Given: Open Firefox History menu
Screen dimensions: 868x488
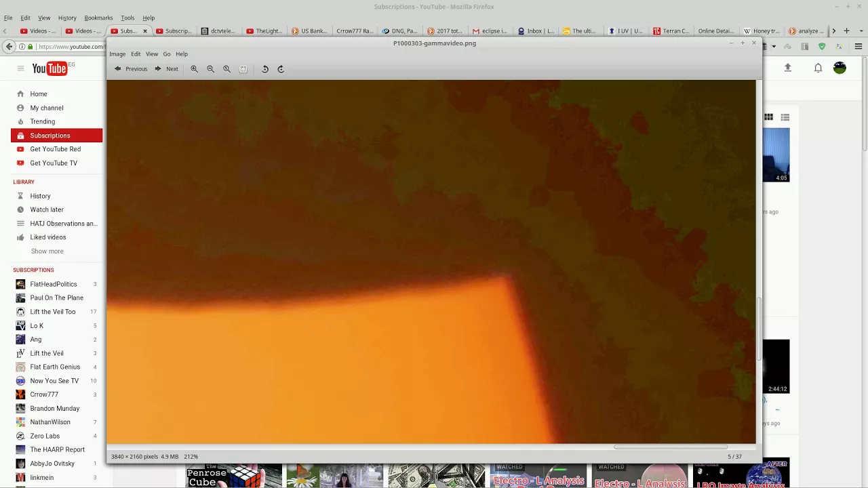Looking at the screenshot, I should [x=67, y=18].
